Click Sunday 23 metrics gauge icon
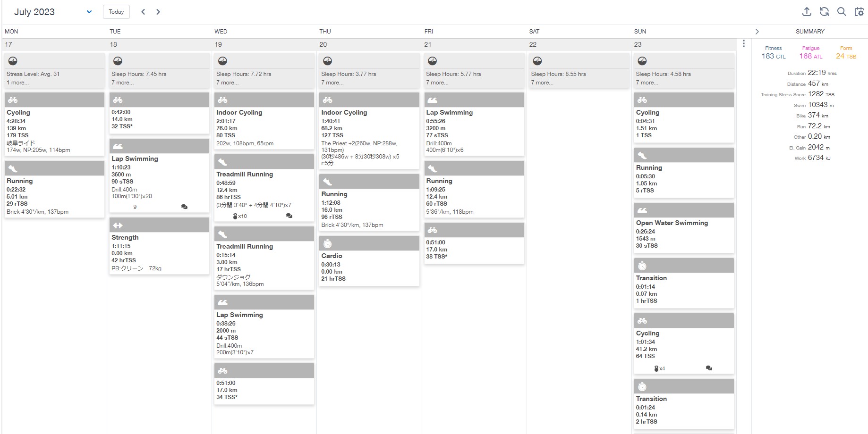Image resolution: width=868 pixels, height=434 pixels. [642, 61]
